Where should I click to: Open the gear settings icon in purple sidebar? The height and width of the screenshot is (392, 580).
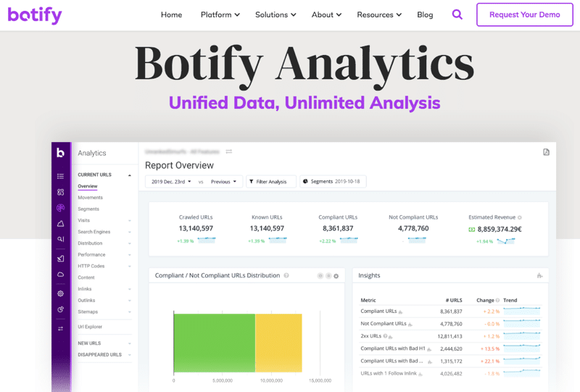click(61, 293)
